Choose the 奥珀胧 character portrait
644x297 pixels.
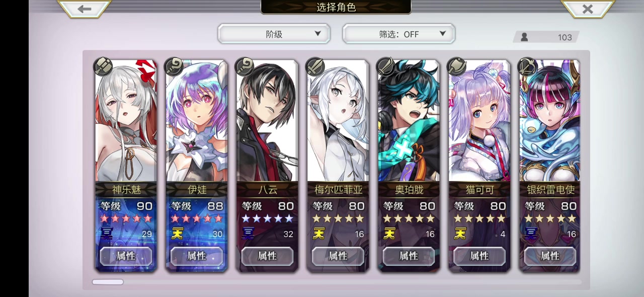409,121
